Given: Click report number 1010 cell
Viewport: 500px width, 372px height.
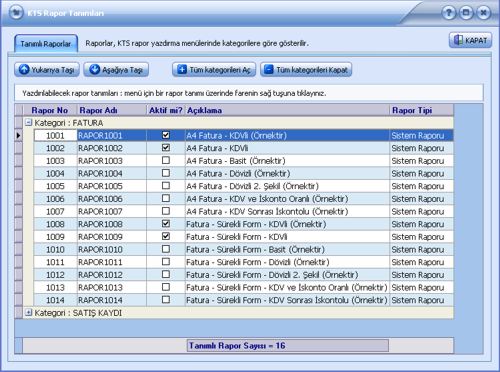Looking at the screenshot, I should coord(55,249).
